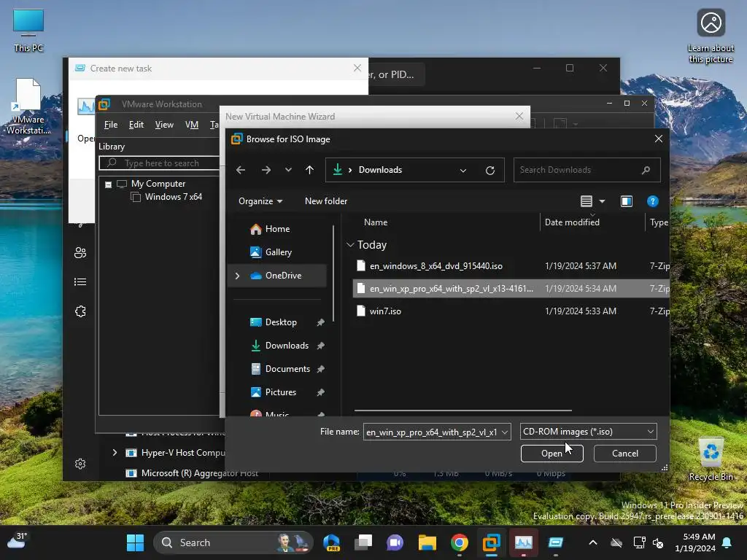Go to Home in navigation pane
The height and width of the screenshot is (560, 747).
coord(278,229)
